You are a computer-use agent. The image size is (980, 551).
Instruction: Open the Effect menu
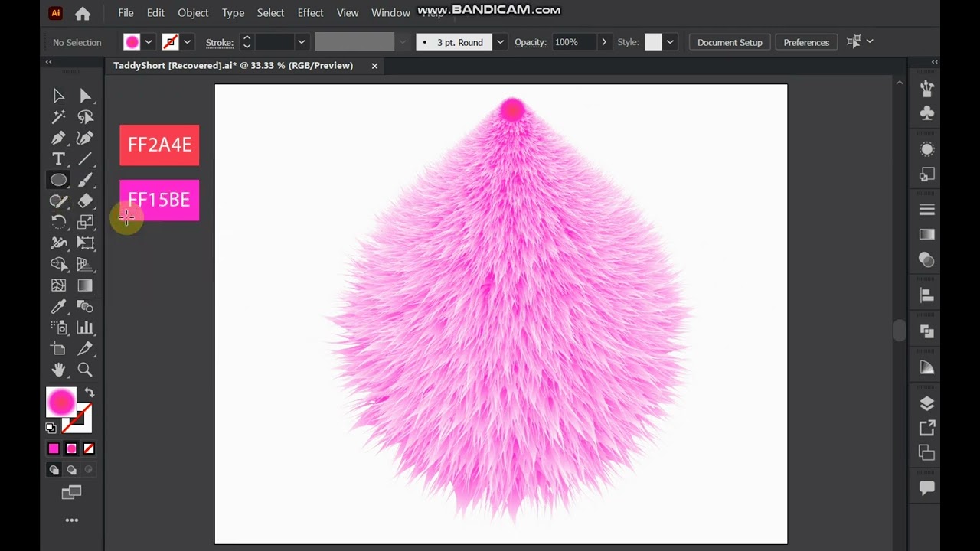pyautogui.click(x=310, y=13)
